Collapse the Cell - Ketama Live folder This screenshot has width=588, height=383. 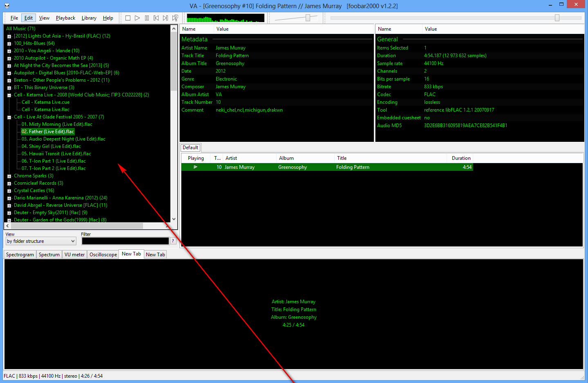coord(9,95)
